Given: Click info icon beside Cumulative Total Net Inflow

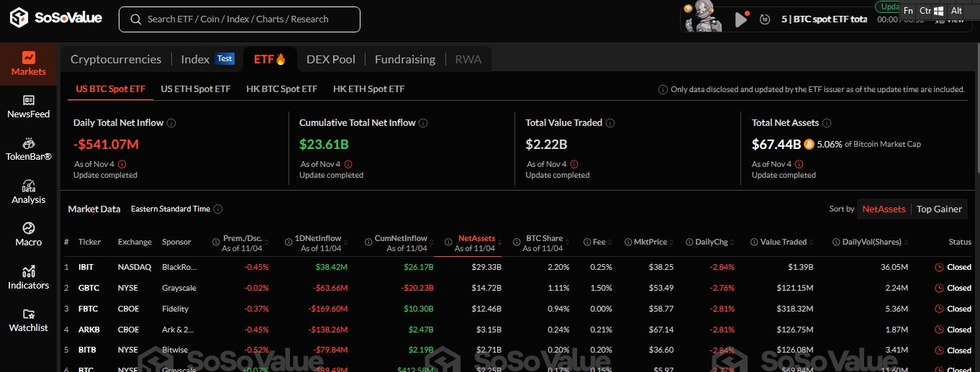Looking at the screenshot, I should point(423,123).
